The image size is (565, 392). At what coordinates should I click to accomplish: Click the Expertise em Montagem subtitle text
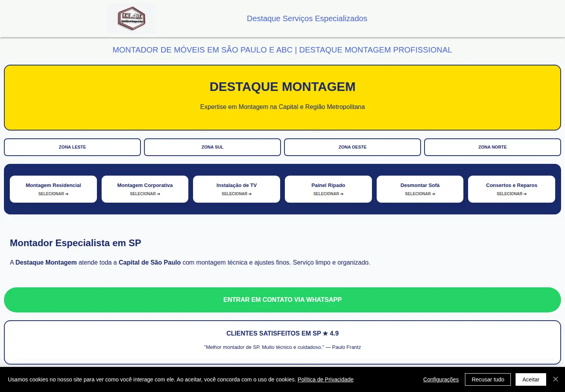pos(282,107)
